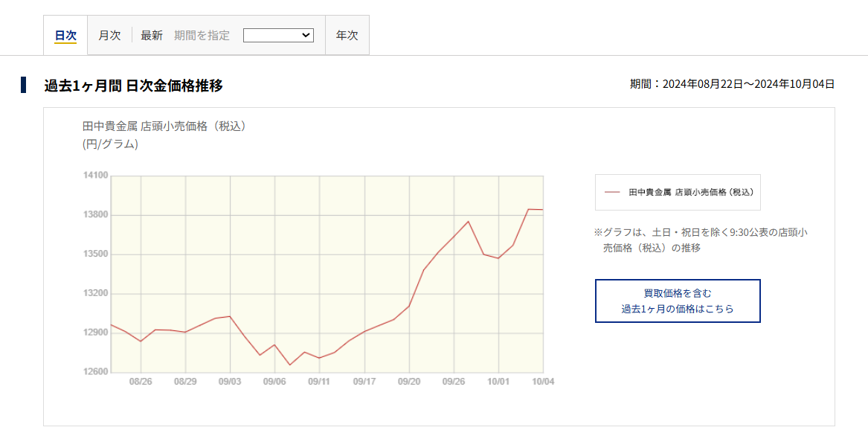Click the 過去1ヶ月間 日次金価格推移 heading
The height and width of the screenshot is (433, 868).
point(133,86)
